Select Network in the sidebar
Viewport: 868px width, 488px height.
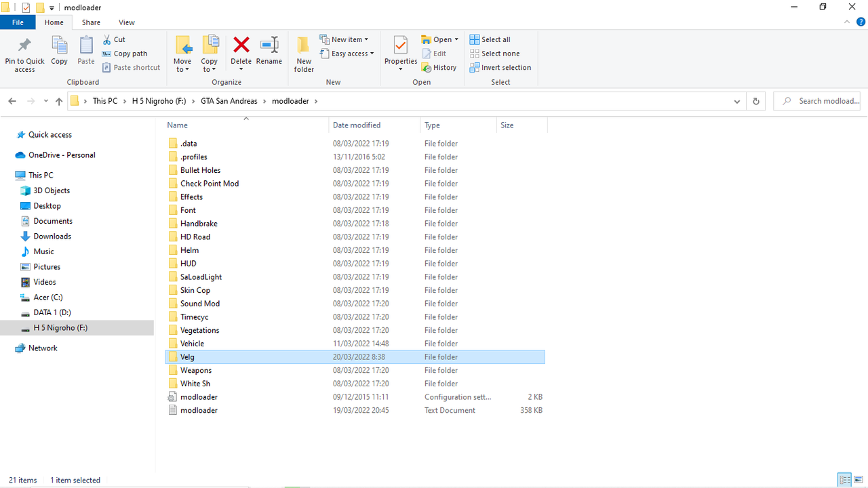coord(43,348)
